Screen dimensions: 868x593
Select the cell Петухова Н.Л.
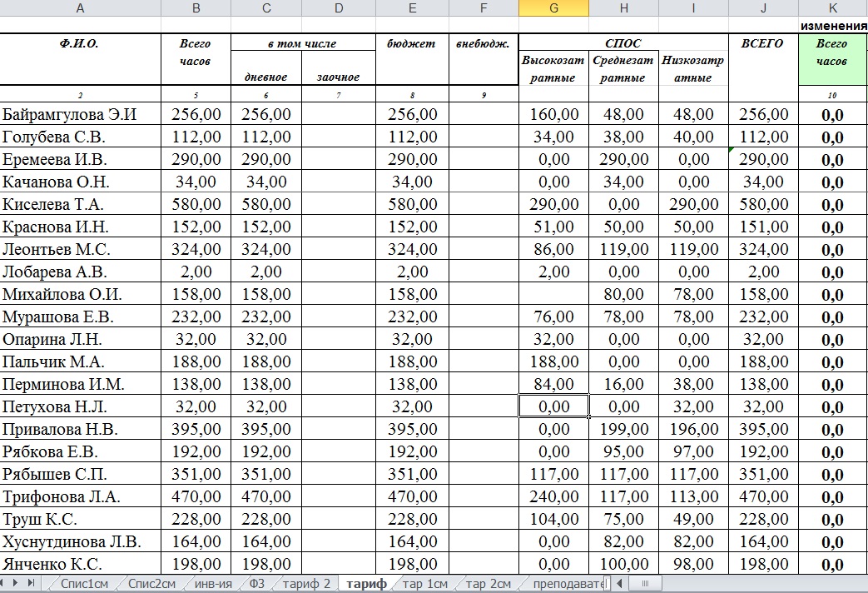pyautogui.click(x=80, y=406)
